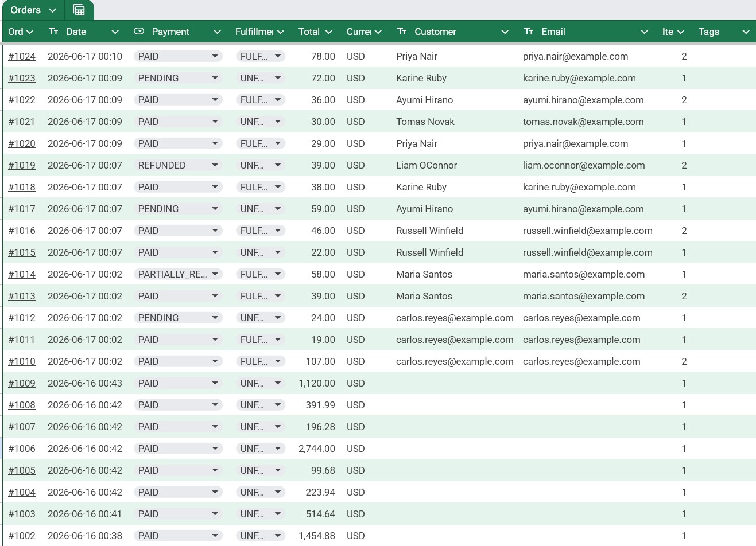The width and height of the screenshot is (756, 546).
Task: Select date 2026-06-17 00:10
Action: tap(85, 56)
